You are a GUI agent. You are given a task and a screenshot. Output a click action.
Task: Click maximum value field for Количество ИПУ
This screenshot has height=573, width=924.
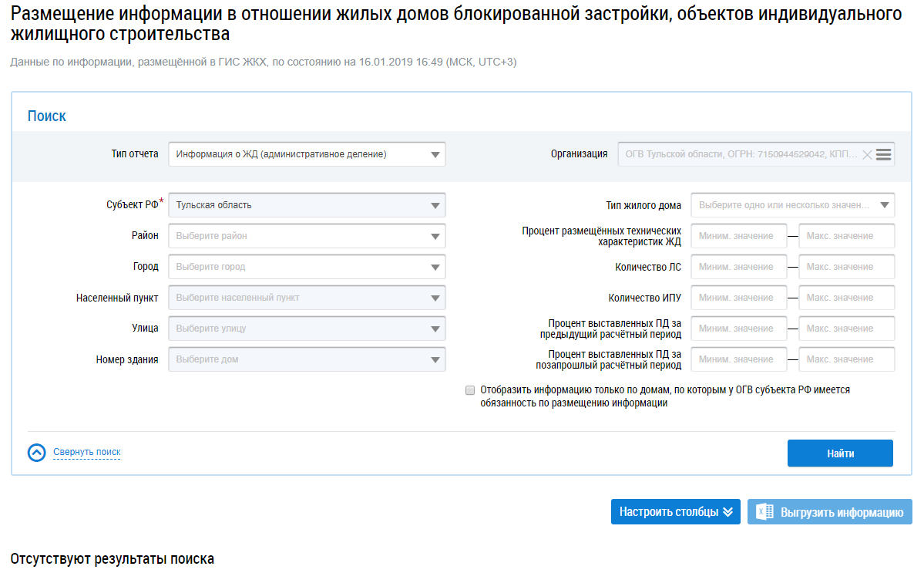[x=846, y=298]
